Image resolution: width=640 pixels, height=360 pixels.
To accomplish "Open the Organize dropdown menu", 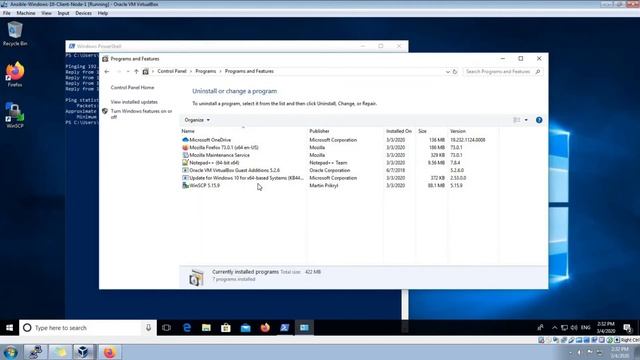I will [x=197, y=120].
